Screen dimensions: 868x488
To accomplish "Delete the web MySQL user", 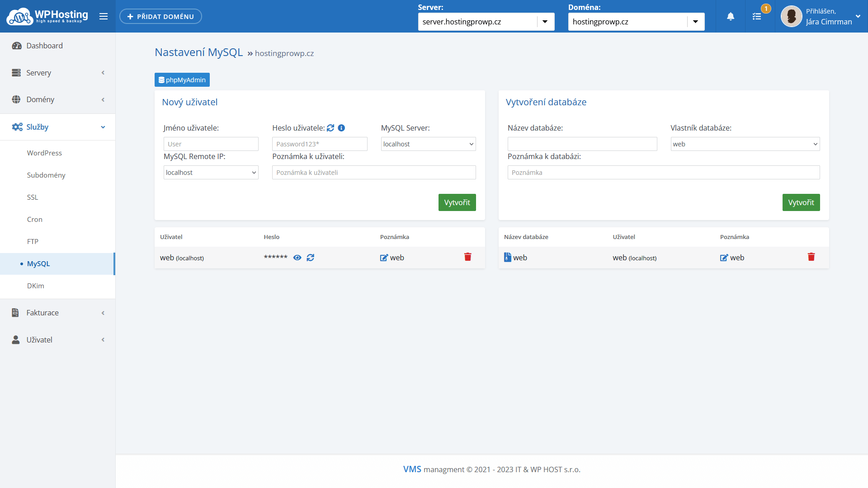I will [x=467, y=257].
